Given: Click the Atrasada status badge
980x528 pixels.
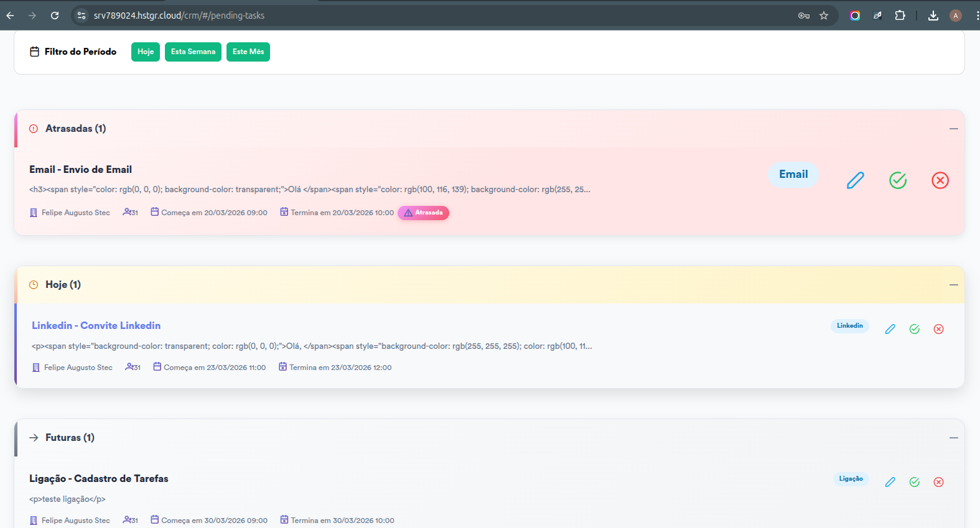Looking at the screenshot, I should click(x=424, y=213).
